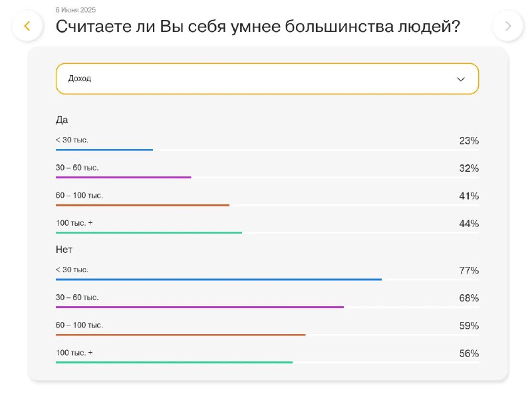Go to the next poll with grey arrow
The height and width of the screenshot is (406, 532).
pyautogui.click(x=507, y=26)
